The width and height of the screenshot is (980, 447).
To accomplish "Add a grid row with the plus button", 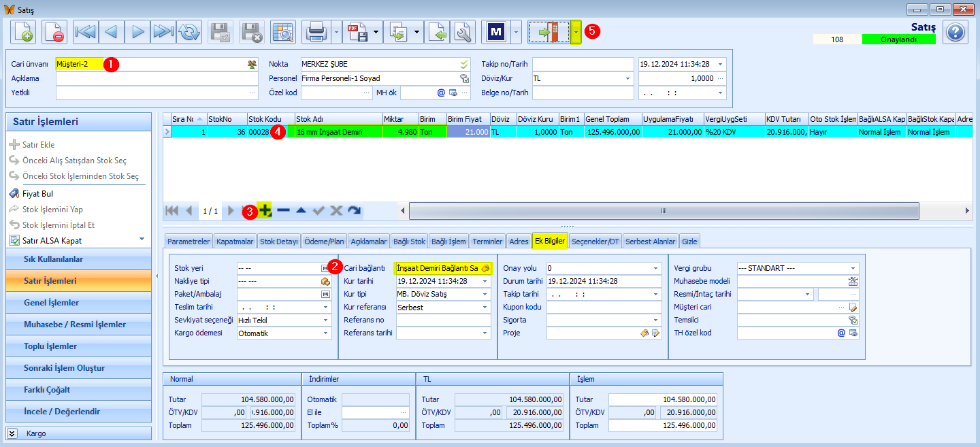I will (265, 211).
